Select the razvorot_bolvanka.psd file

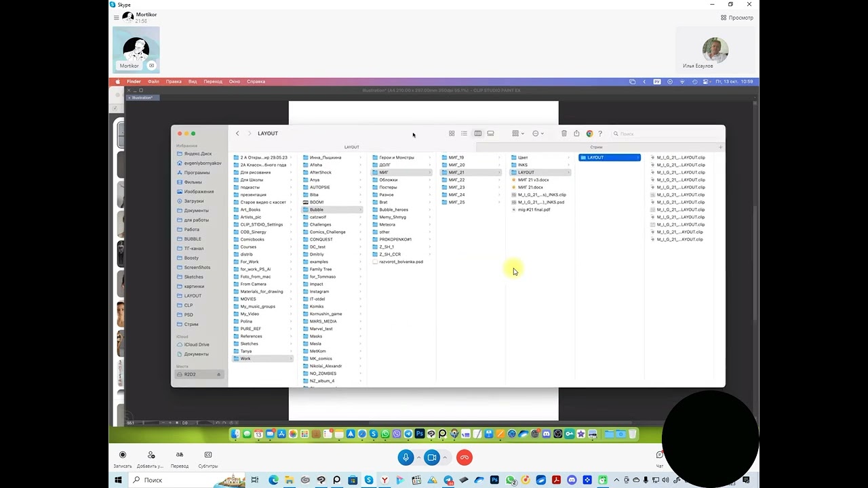[401, 262]
